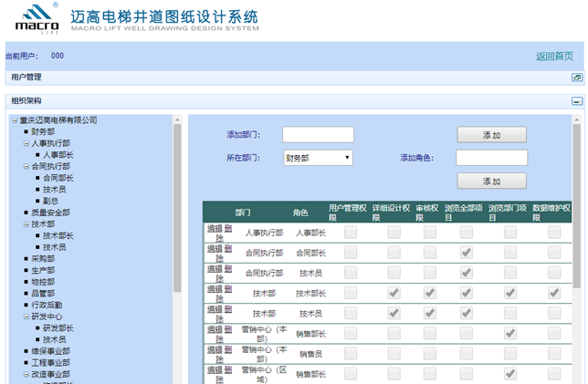
Task: Uncheck 浏览全部项目 for 合同执行部 合同部长 row
Action: [467, 253]
